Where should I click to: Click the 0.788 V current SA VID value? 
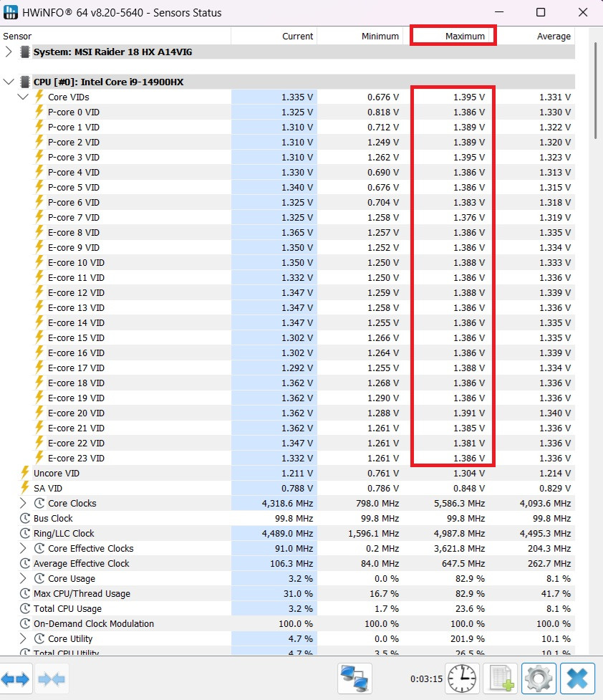pyautogui.click(x=296, y=488)
